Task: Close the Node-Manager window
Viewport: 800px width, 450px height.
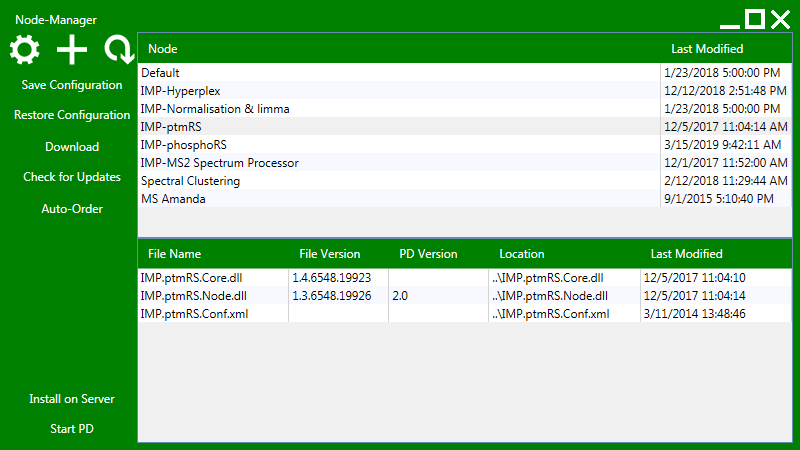Action: click(781, 19)
